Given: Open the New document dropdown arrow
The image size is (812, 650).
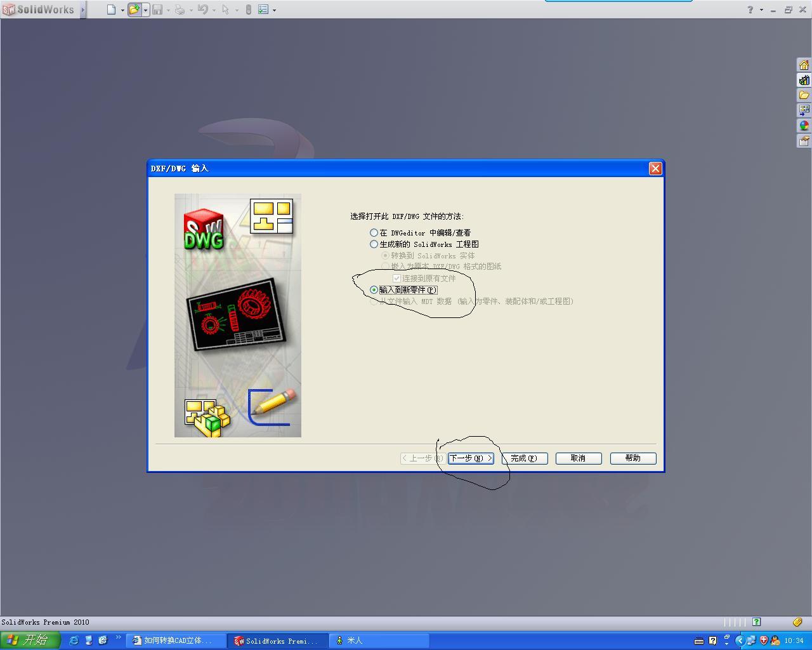Looking at the screenshot, I should pos(122,10).
